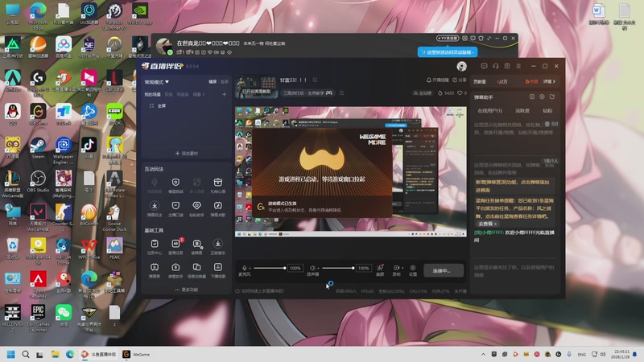Select 场景 1 tab
The image size is (644, 362).
click(199, 94)
